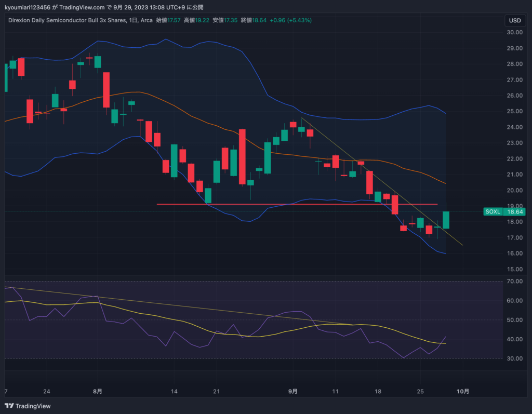The width and height of the screenshot is (532, 414).
Task: Click the +0.96 (+5.43%) change value
Action: [291, 20]
